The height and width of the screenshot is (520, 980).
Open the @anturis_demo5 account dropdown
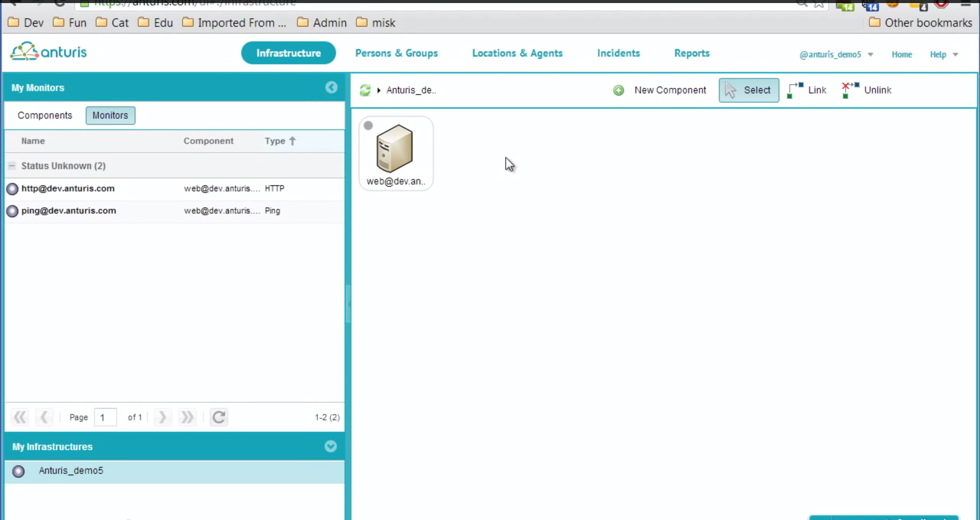(x=836, y=55)
